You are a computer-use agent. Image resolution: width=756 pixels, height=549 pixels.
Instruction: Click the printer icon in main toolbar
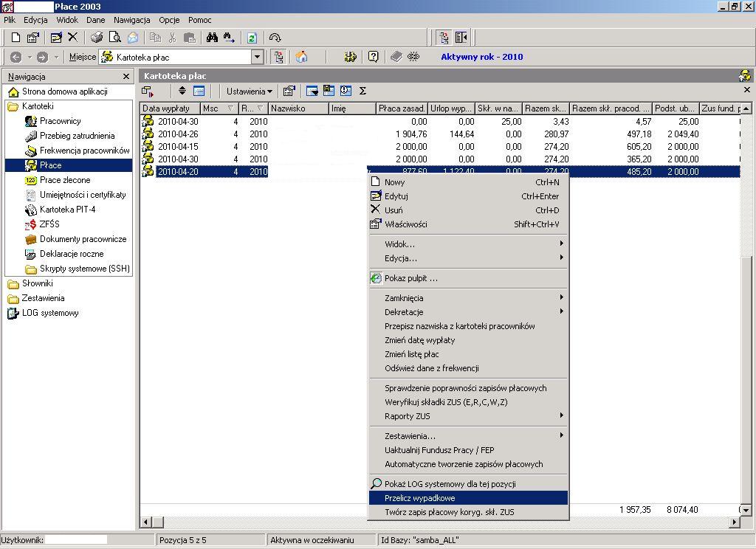point(97,38)
